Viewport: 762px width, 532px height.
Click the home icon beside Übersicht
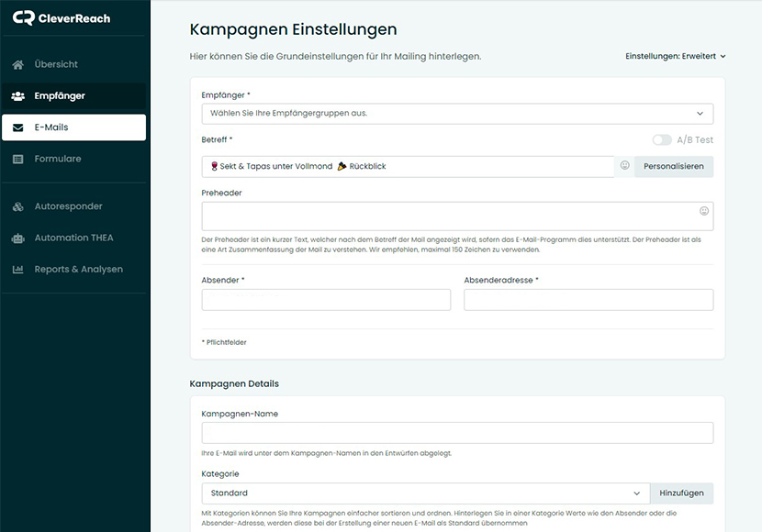click(x=18, y=64)
